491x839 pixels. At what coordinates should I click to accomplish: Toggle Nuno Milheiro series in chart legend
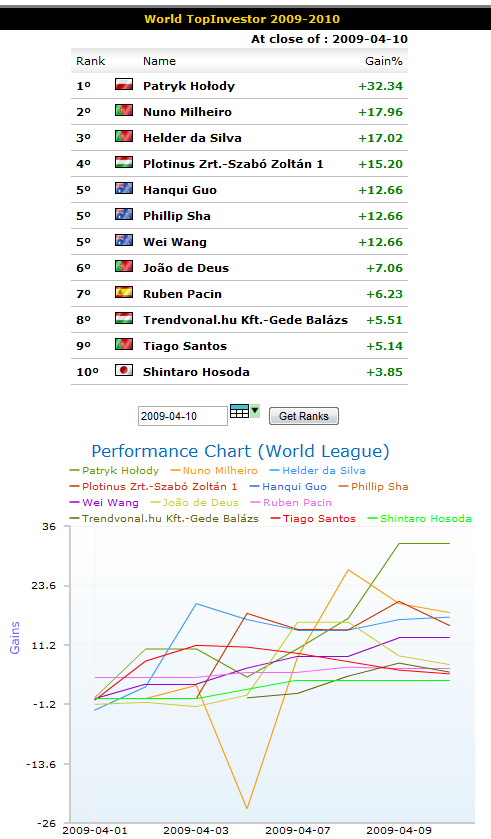[x=214, y=471]
